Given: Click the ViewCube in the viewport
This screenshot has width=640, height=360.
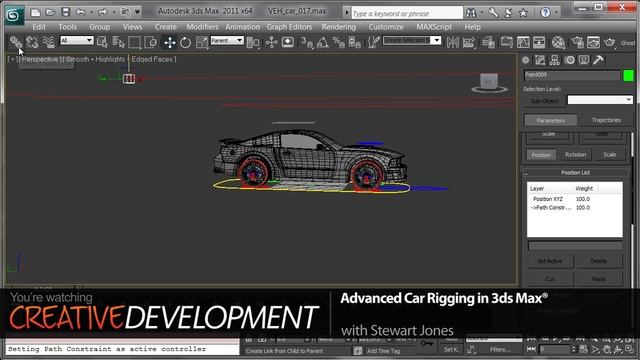Looking at the screenshot, I should [489, 83].
